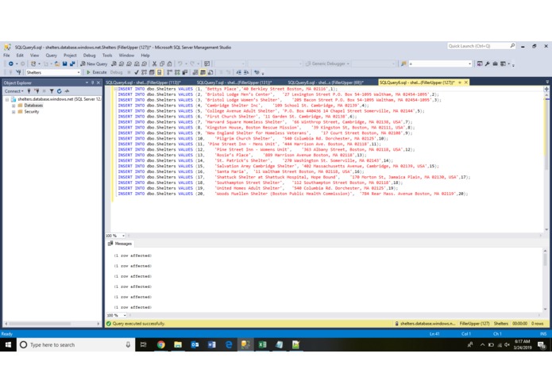Click the New Query button
This screenshot has height=392, width=552.
tap(94, 63)
